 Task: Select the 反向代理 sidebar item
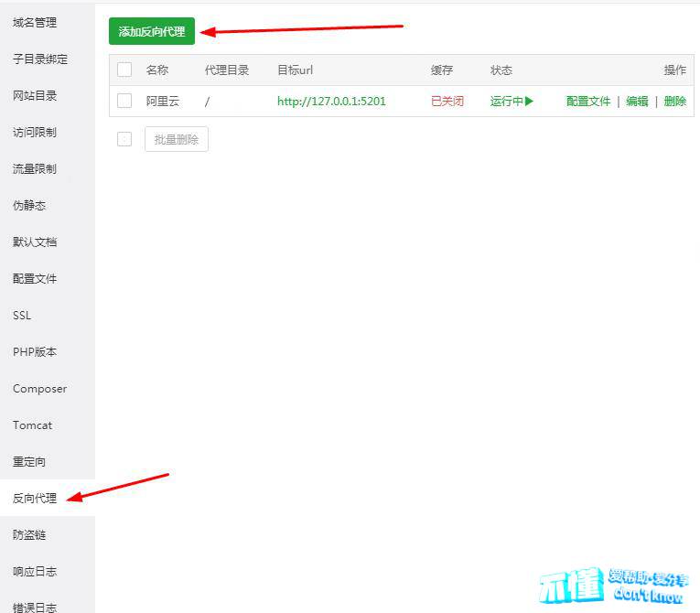35,499
